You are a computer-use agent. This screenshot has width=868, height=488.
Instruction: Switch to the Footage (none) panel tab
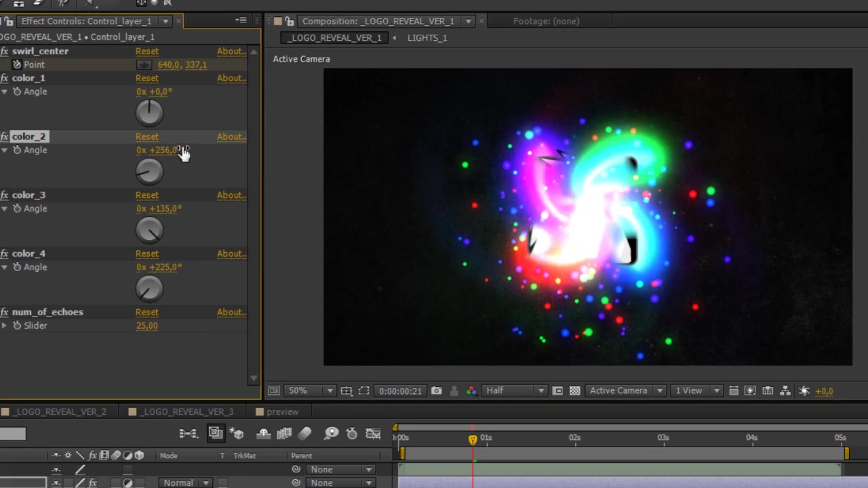(547, 21)
